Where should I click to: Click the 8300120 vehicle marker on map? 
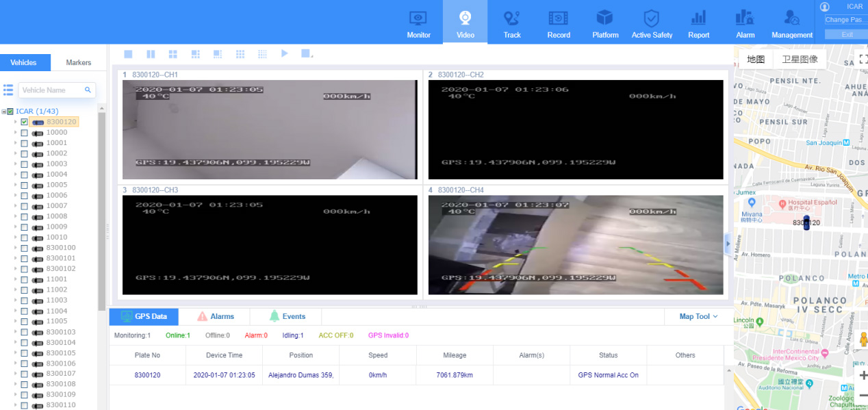tap(806, 222)
